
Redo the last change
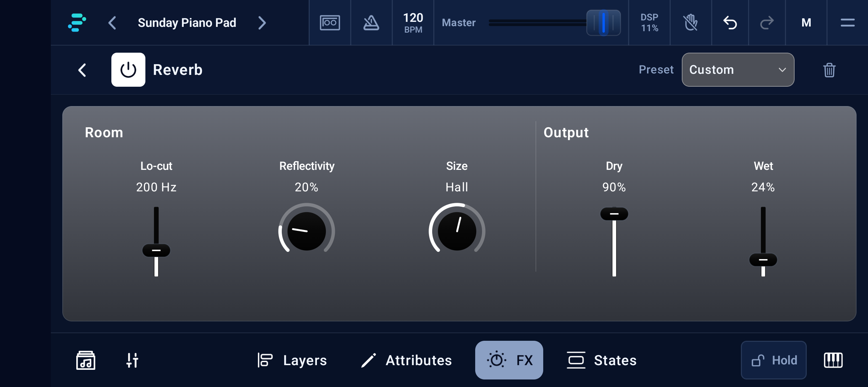click(767, 23)
